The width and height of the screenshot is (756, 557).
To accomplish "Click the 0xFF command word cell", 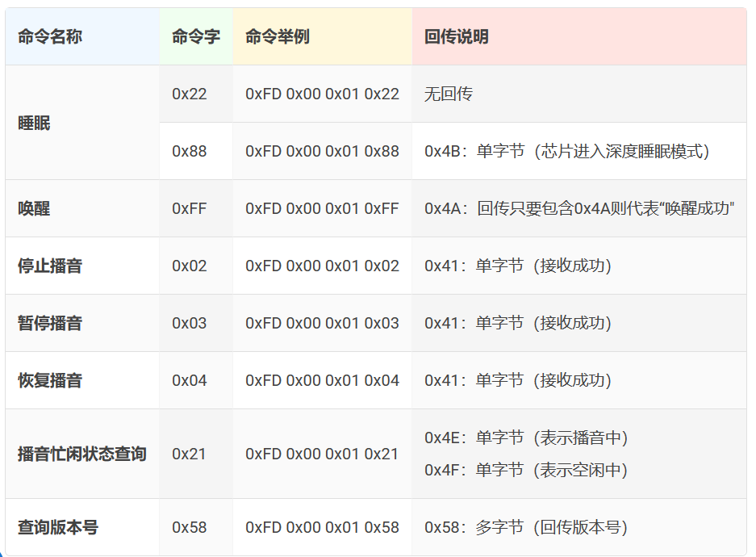I will [190, 209].
